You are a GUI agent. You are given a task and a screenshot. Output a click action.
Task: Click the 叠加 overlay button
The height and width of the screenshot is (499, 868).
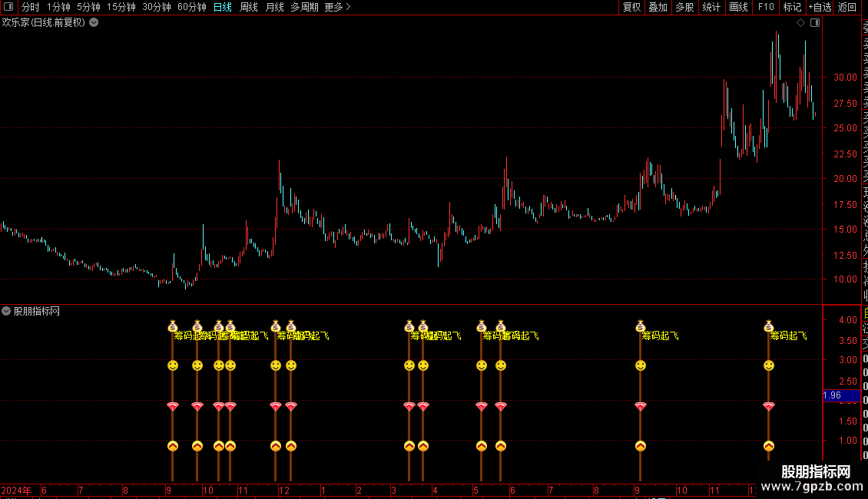pyautogui.click(x=658, y=7)
